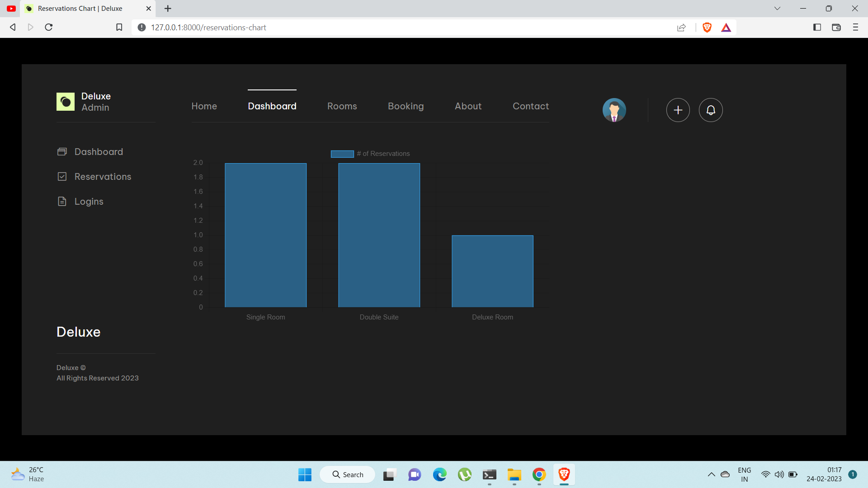Open the notification bell
868x488 pixels.
pos(710,110)
